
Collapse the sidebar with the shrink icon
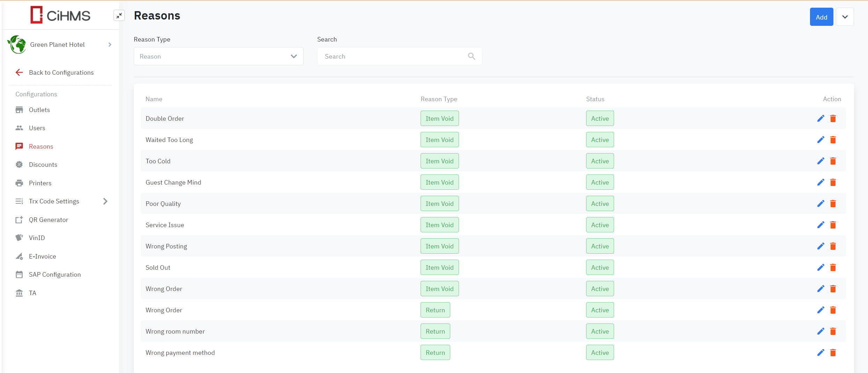click(119, 16)
